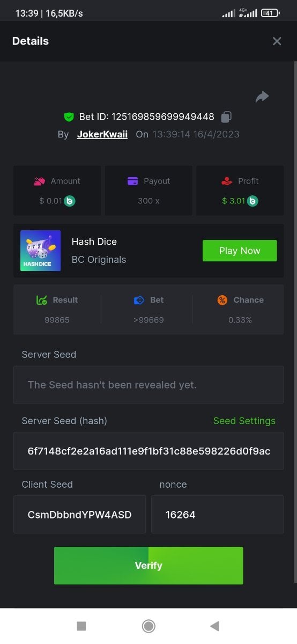Viewport: 297px width, 644px height.
Task: Close the Details panel
Action: point(277,41)
